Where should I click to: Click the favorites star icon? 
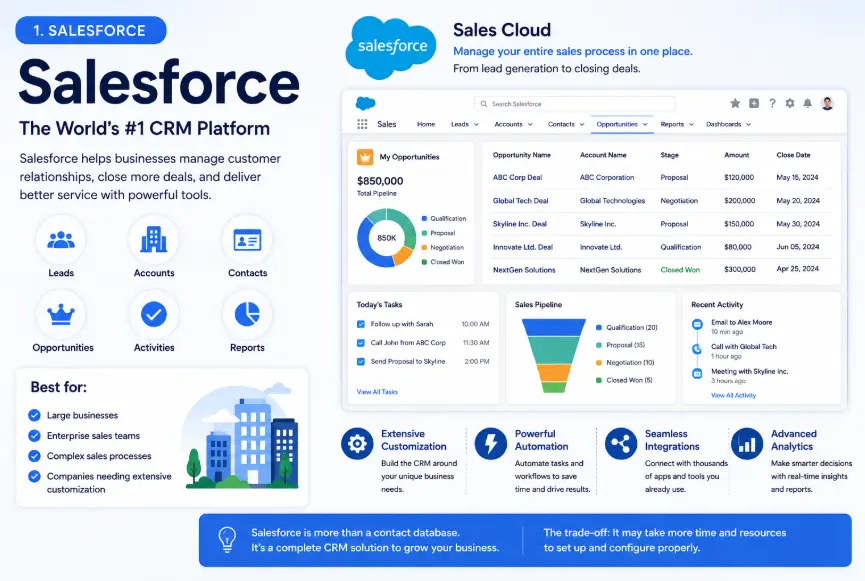pyautogui.click(x=735, y=103)
